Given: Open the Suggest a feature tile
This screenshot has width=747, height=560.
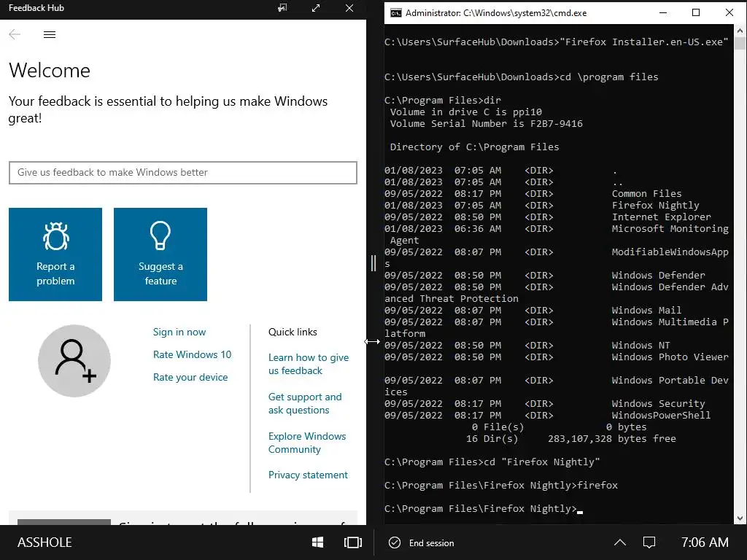Looking at the screenshot, I should [x=160, y=254].
